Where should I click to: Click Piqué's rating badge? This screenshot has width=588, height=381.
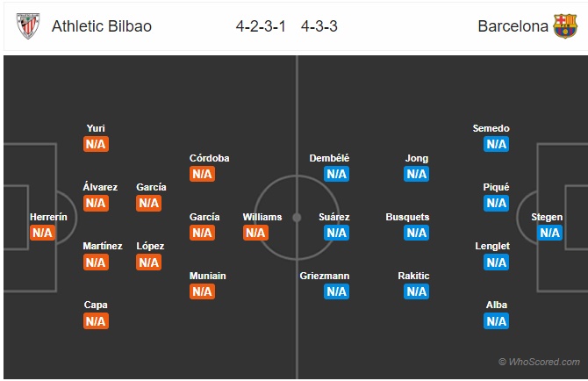[x=496, y=203]
